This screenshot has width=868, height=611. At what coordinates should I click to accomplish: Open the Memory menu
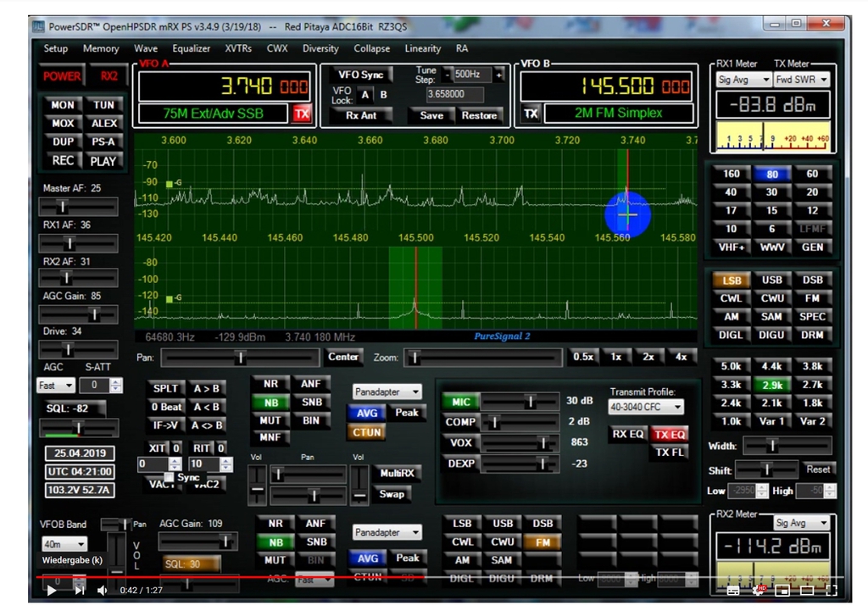point(101,48)
